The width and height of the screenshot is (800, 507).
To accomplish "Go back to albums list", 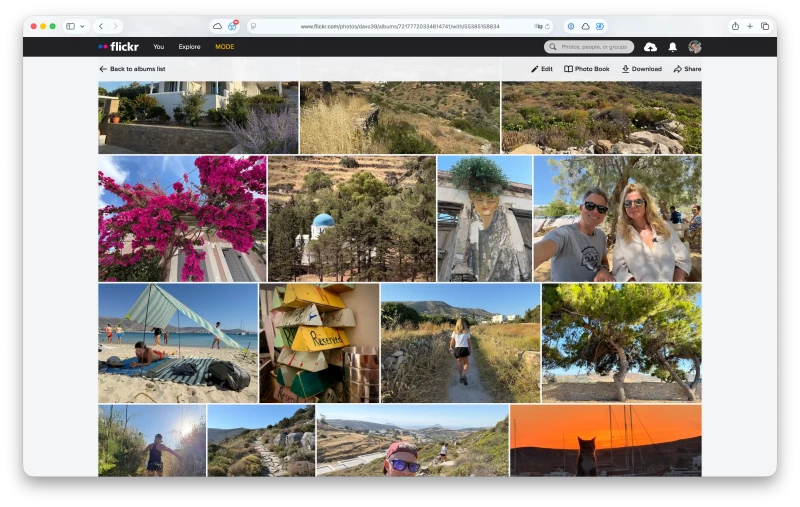I will point(132,69).
